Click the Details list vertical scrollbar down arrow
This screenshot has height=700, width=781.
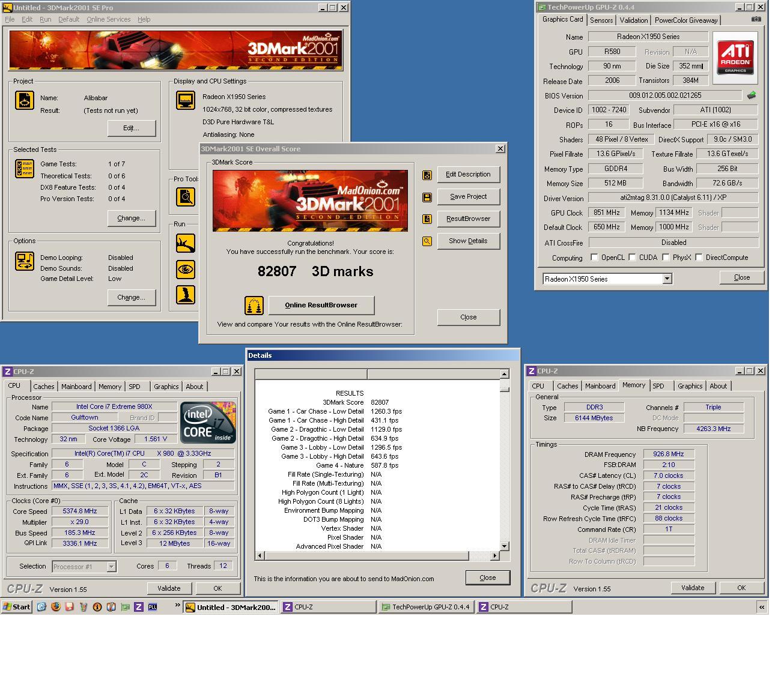point(504,546)
